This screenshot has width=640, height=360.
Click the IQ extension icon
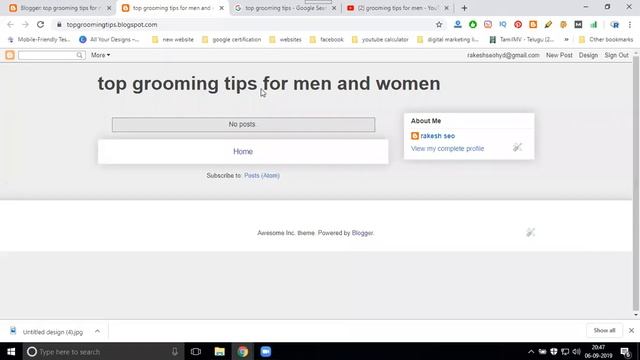(503, 24)
